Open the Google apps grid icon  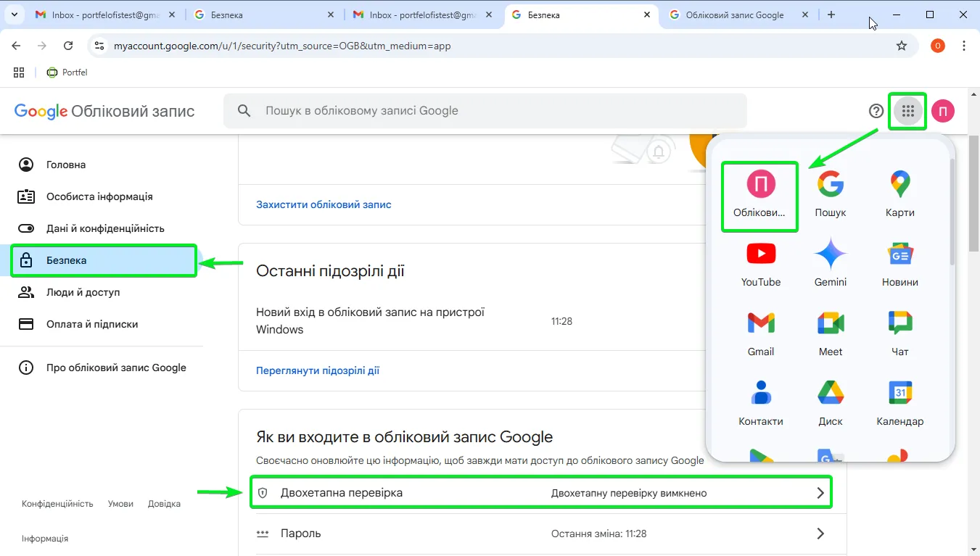point(907,111)
